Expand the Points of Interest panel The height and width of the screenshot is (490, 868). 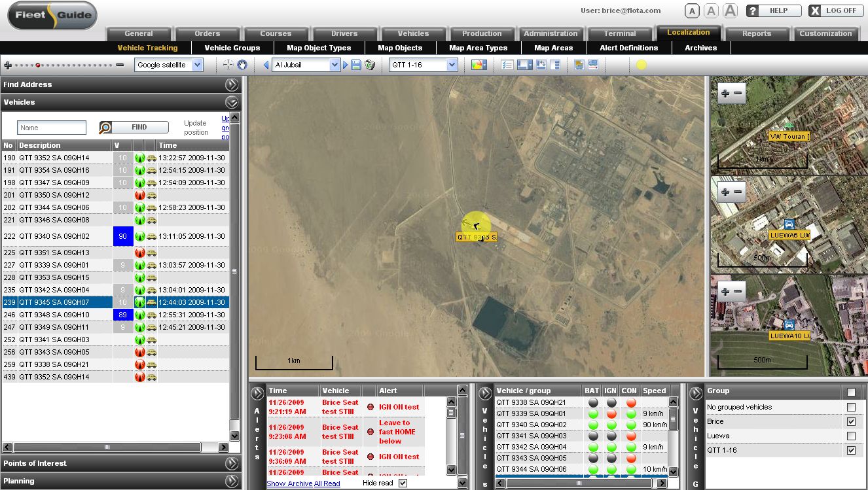point(232,463)
